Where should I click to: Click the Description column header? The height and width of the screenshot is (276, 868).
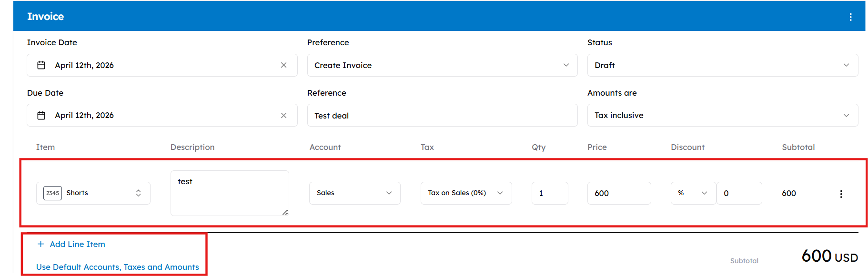pos(192,147)
